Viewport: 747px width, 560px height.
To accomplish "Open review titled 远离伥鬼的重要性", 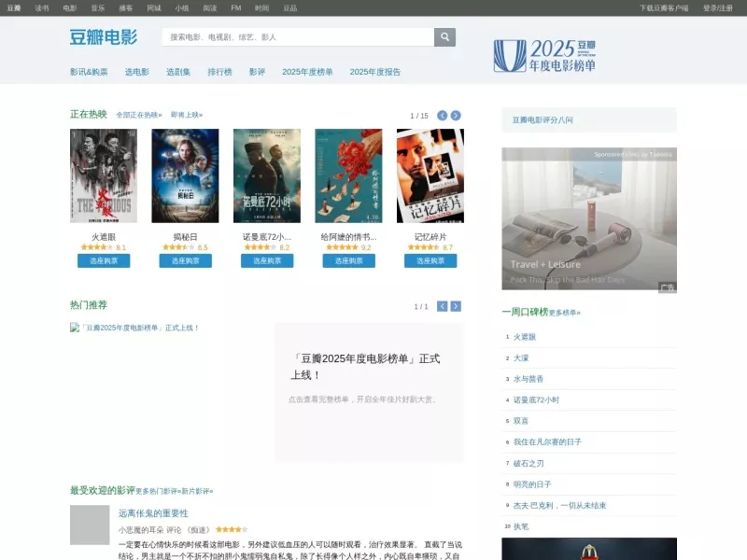I will click(x=153, y=513).
